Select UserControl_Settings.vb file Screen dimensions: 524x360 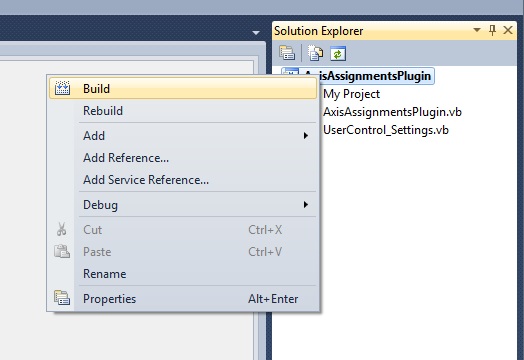[386, 130]
